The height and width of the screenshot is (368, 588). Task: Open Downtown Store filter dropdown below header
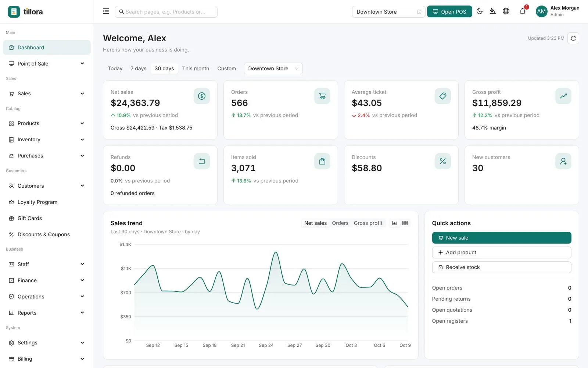(273, 68)
